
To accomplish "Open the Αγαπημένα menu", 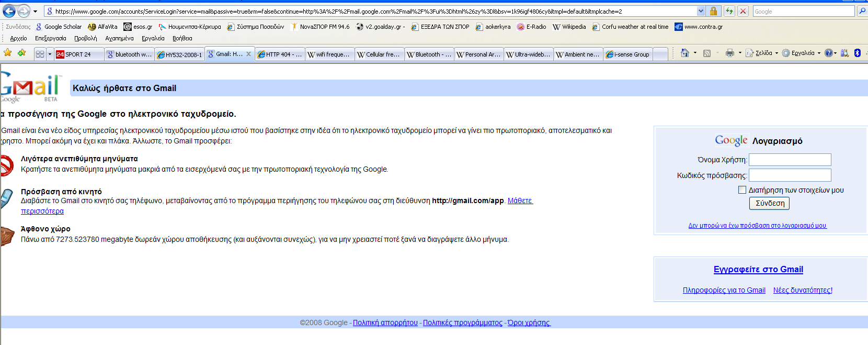I will [x=119, y=38].
